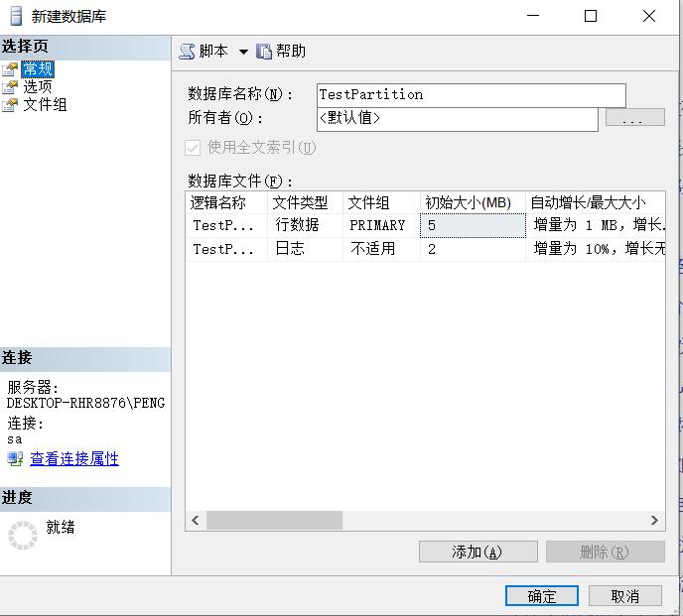The width and height of the screenshot is (683, 616).
Task: Click the 文件类型 column header
Action: pos(305,203)
